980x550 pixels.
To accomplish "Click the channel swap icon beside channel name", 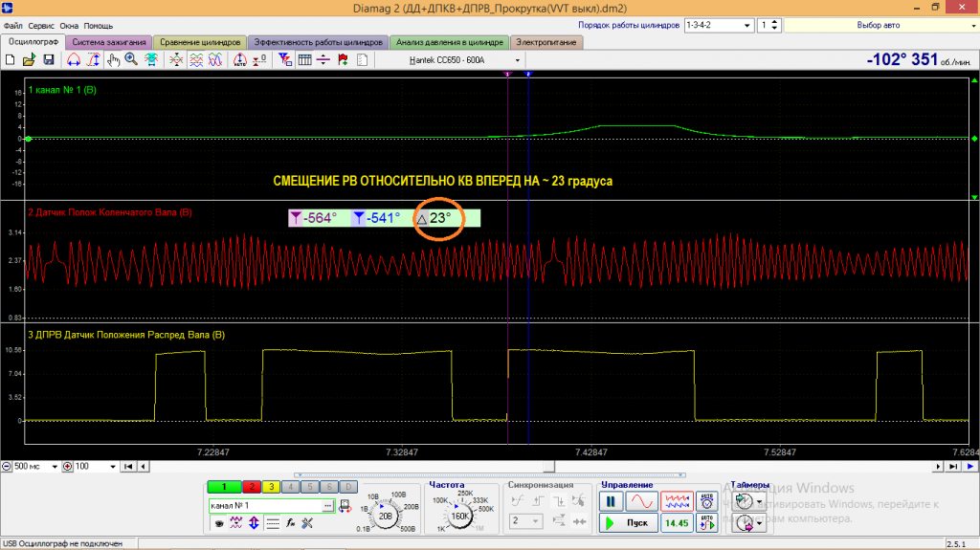I will (345, 506).
